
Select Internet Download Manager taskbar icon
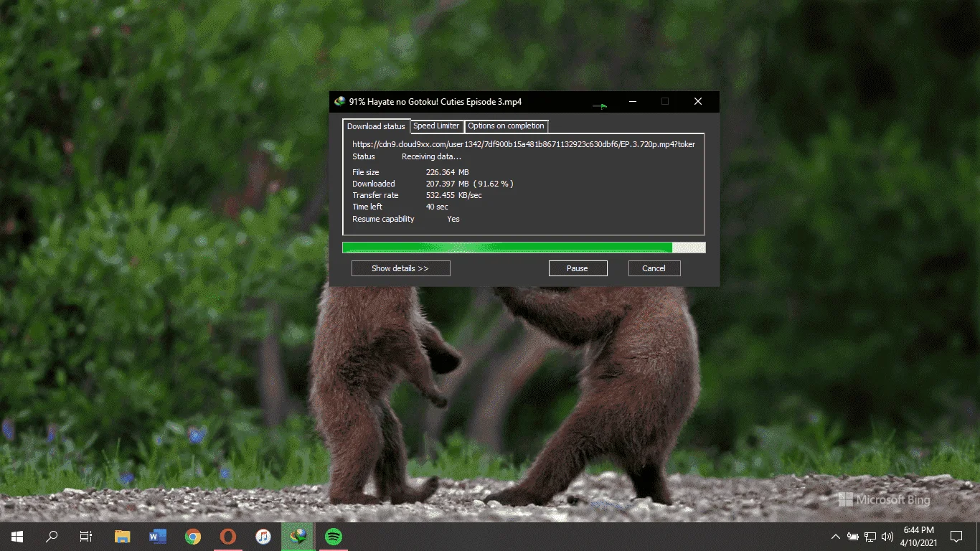tap(298, 536)
